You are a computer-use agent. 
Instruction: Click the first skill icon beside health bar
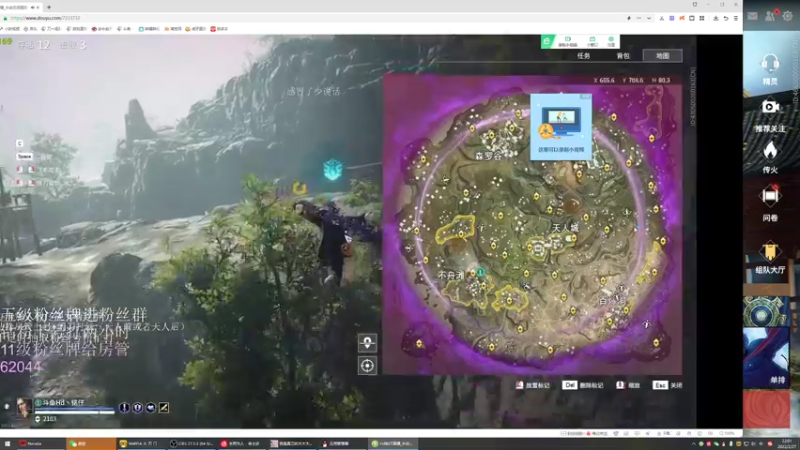(x=124, y=407)
